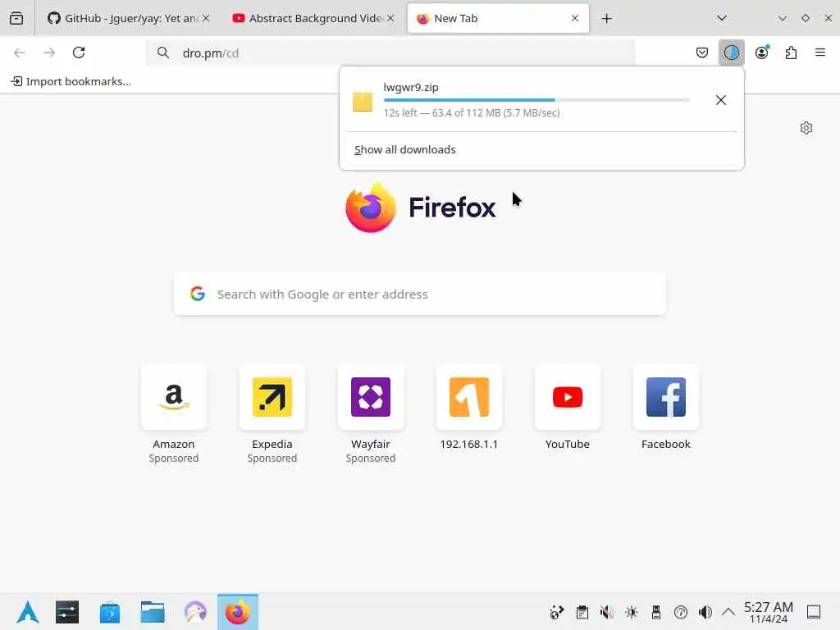Open the Dolphin file manager taskbar icon

tap(152, 612)
